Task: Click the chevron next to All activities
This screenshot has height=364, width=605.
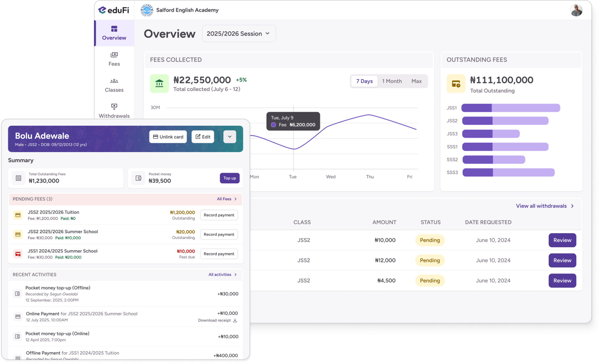Action: coord(235,275)
